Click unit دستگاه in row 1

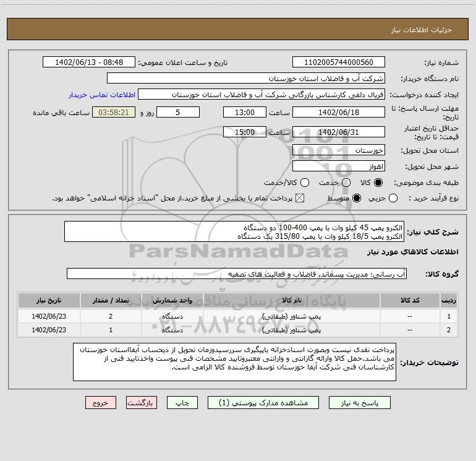point(172,316)
